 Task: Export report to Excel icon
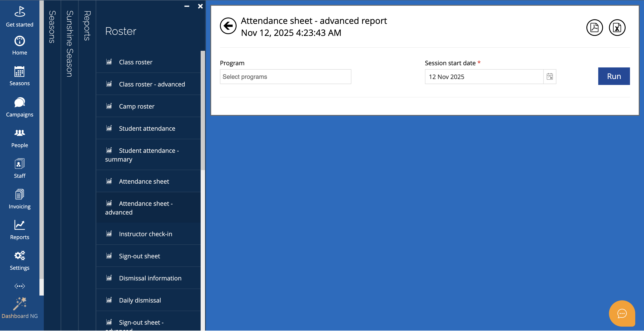617,28
